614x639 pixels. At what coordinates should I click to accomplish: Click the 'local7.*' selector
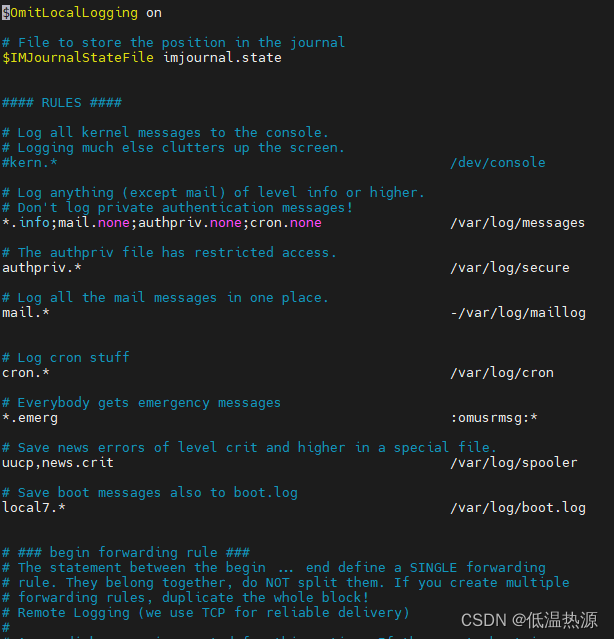[x=33, y=508]
